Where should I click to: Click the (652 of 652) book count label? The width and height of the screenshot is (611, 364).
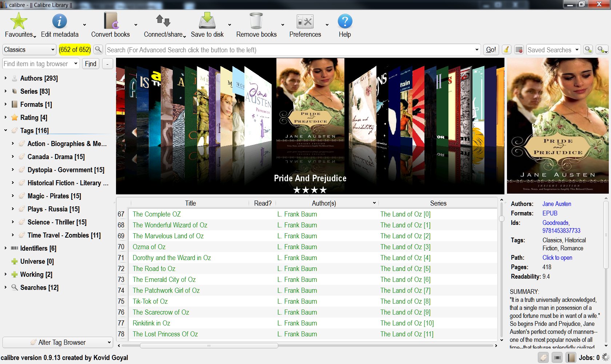(x=75, y=50)
